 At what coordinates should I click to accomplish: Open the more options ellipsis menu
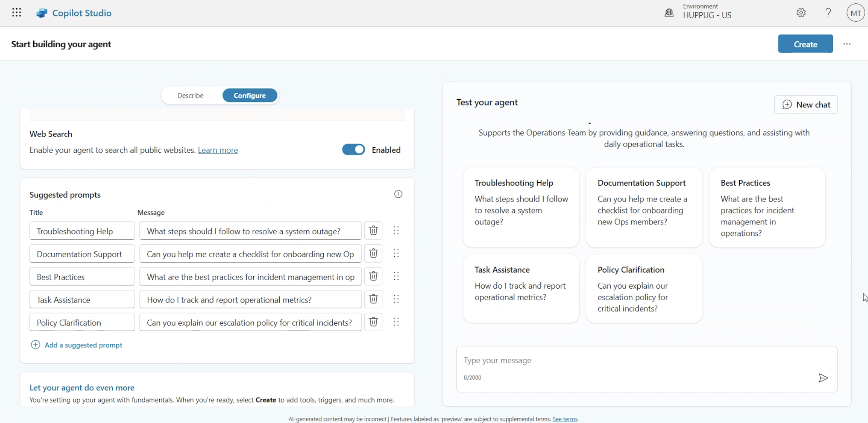click(x=847, y=44)
